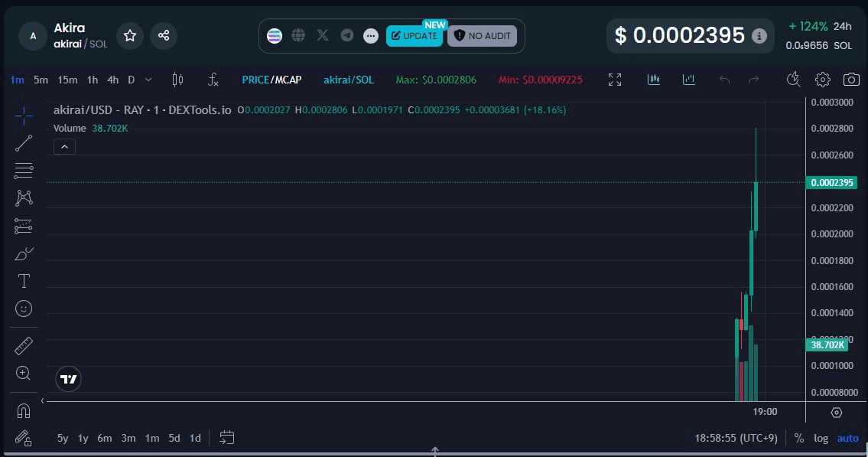Screen dimensions: 868x457
Task: Toggle PRICE/MCAP chart mode
Action: [x=271, y=80]
